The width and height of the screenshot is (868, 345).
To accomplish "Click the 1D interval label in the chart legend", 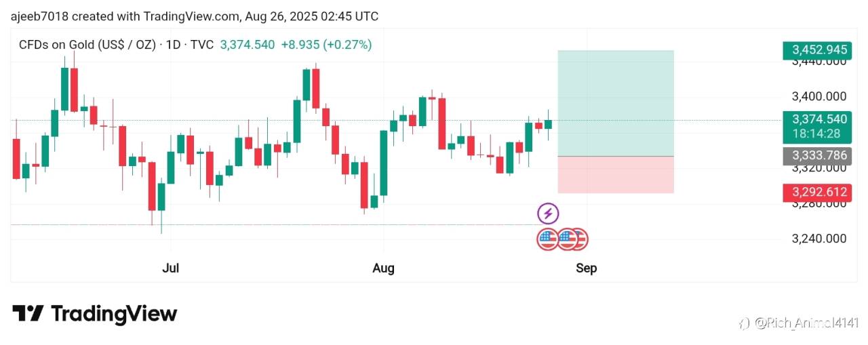I will [174, 45].
